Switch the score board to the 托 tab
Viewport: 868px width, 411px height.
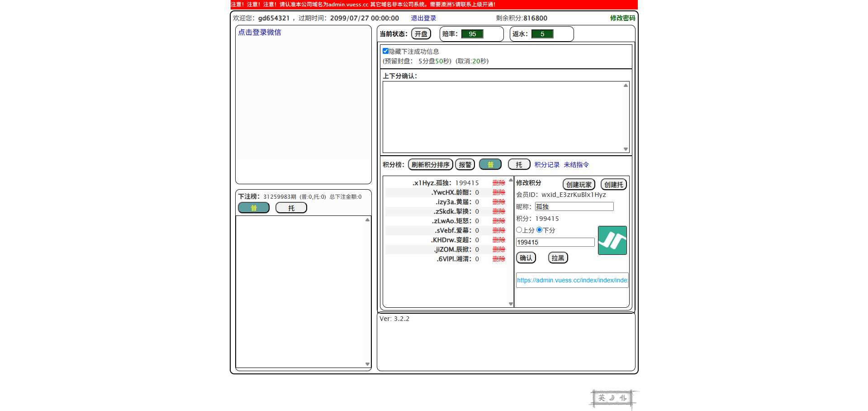tap(519, 165)
